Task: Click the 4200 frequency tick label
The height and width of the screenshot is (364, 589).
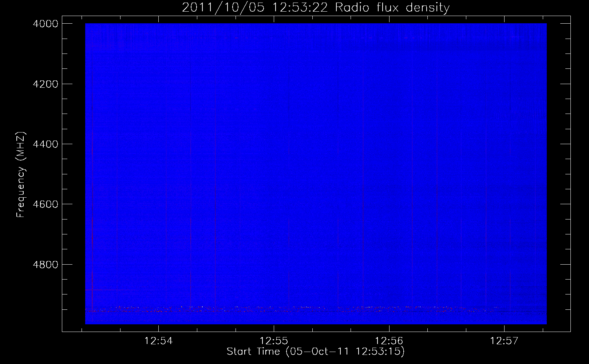Action: coord(46,84)
